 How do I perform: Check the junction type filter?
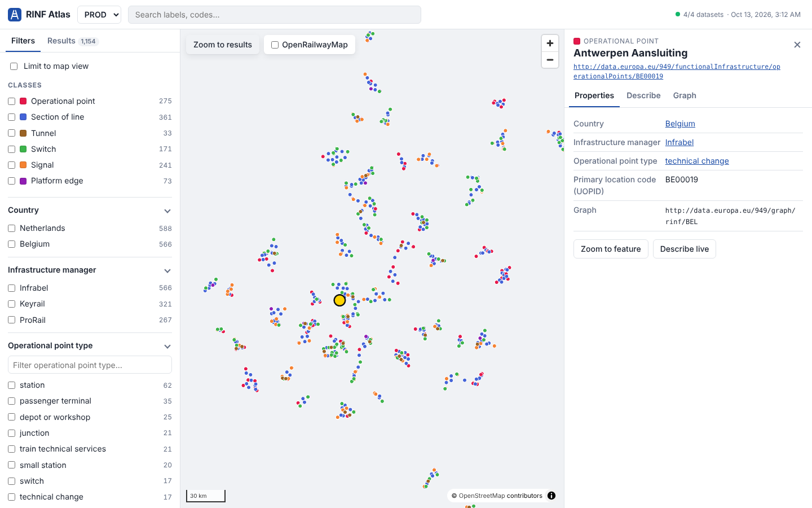pyautogui.click(x=11, y=433)
